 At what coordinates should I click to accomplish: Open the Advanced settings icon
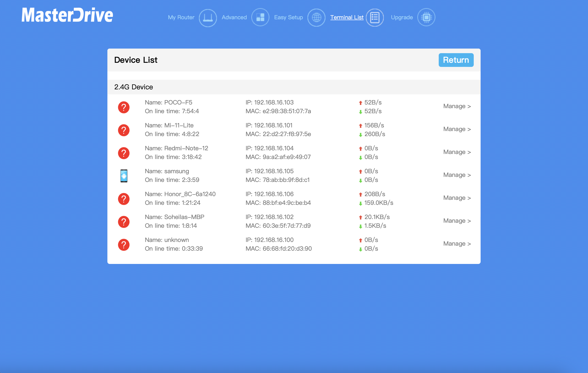point(260,17)
